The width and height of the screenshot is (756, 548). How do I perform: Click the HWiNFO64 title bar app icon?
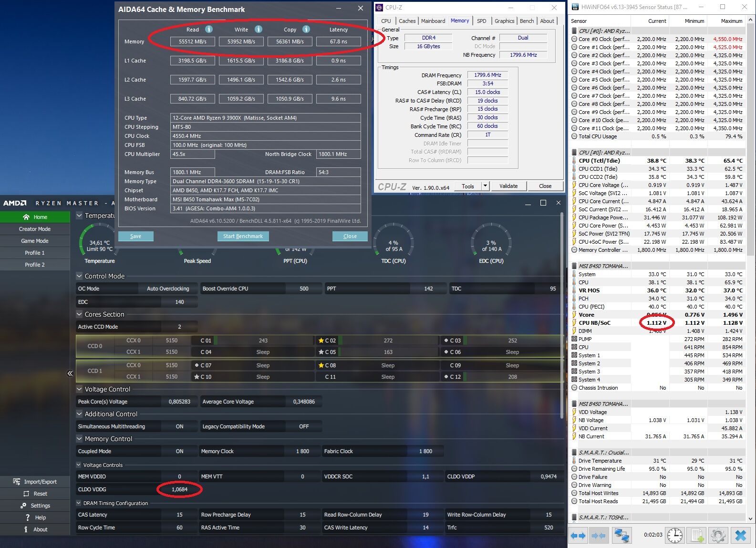tap(575, 7)
